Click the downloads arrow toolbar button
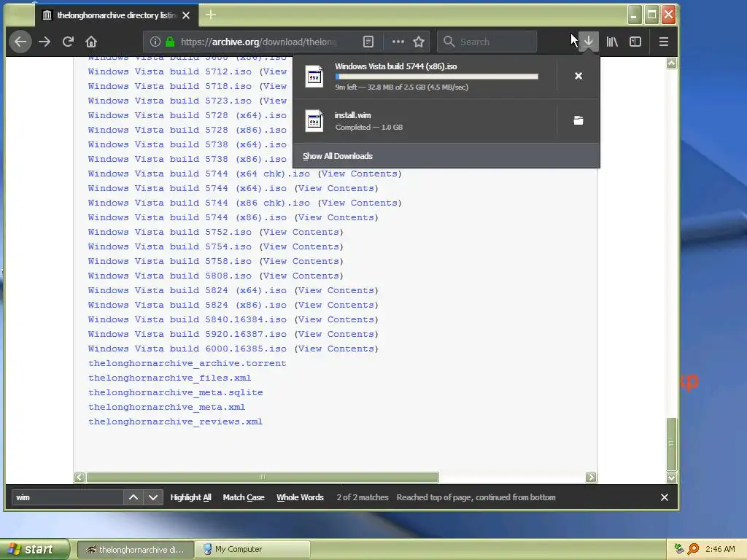This screenshot has width=747, height=560. click(589, 42)
